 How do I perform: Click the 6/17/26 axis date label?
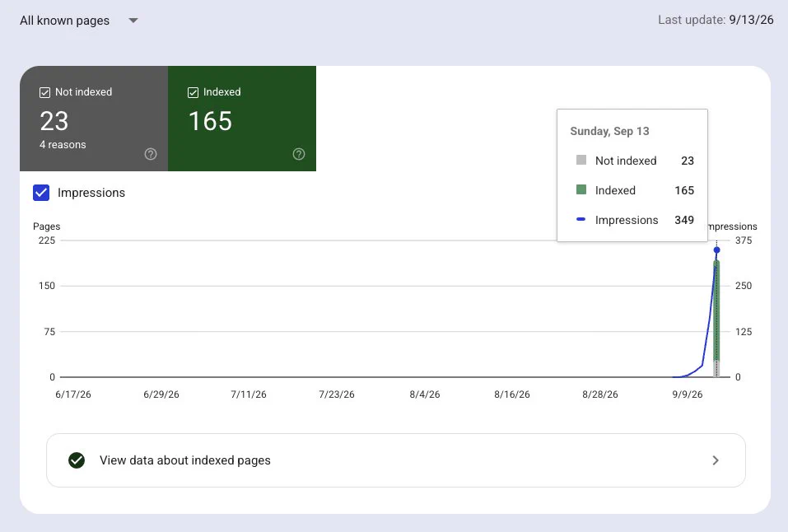coord(73,394)
